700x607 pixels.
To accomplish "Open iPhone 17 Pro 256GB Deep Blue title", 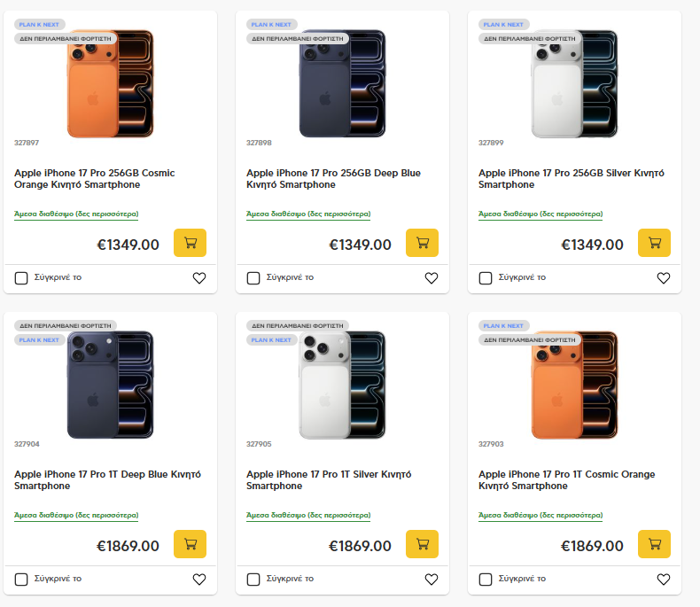I will [x=333, y=179].
